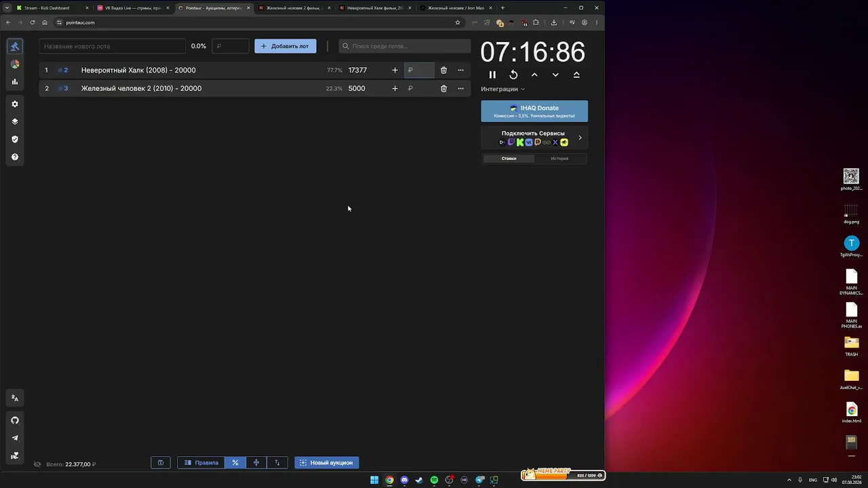Focus the amount field for Невероятный Халк
Viewport: 868px width, 488px height.
[419, 70]
